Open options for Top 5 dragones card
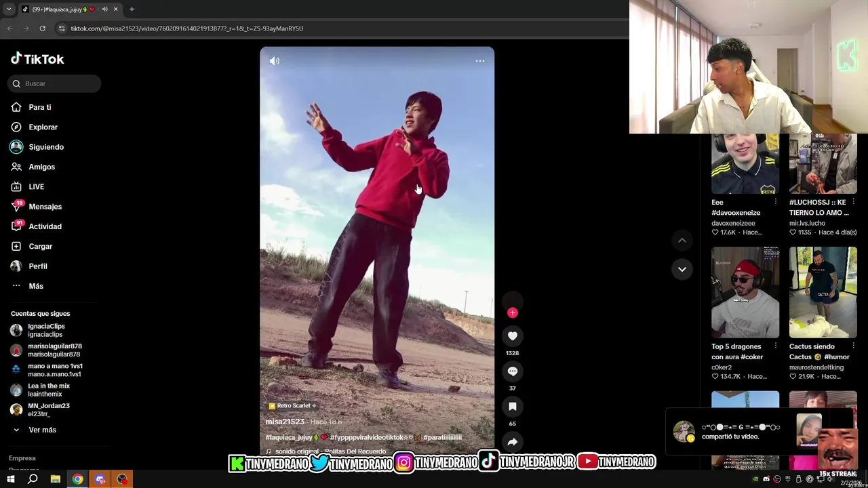Screen dimensions: 868x488 point(776,346)
